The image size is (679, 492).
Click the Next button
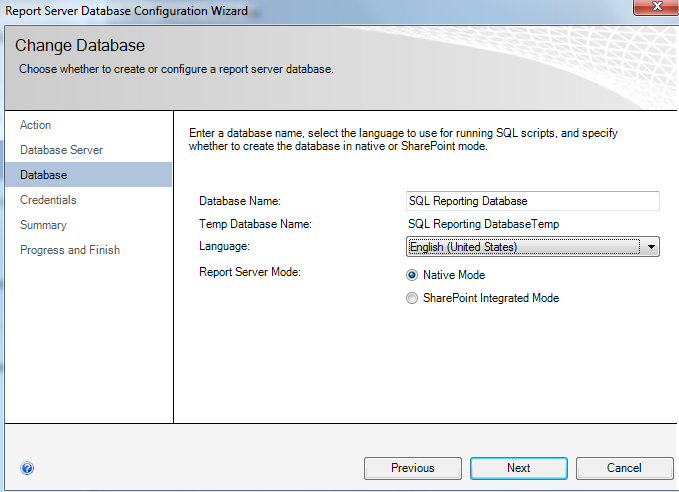tap(519, 468)
